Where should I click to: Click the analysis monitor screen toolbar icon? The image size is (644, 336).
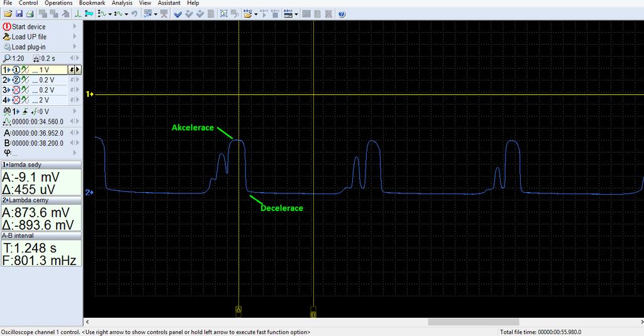coord(148,14)
